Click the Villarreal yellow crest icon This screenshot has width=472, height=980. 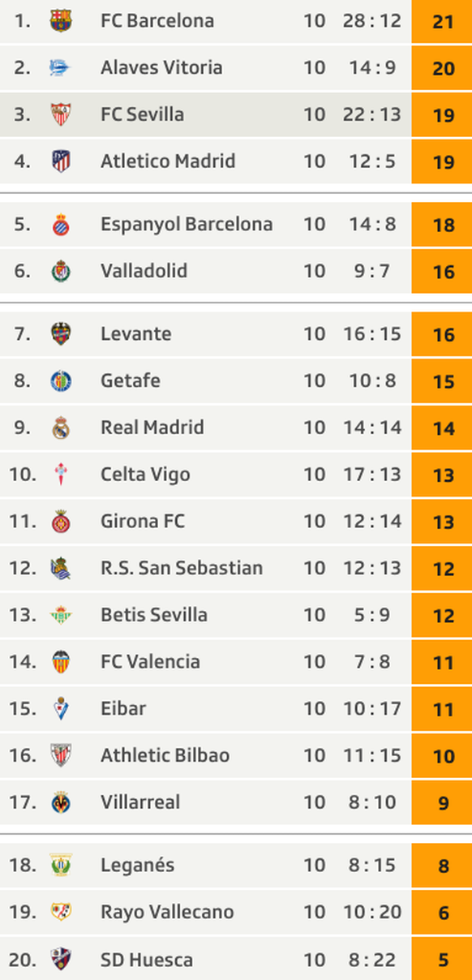[x=61, y=802]
